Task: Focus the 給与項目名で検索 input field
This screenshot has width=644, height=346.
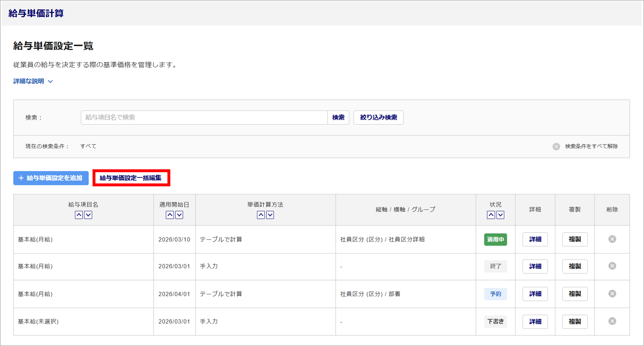Action: [x=204, y=118]
